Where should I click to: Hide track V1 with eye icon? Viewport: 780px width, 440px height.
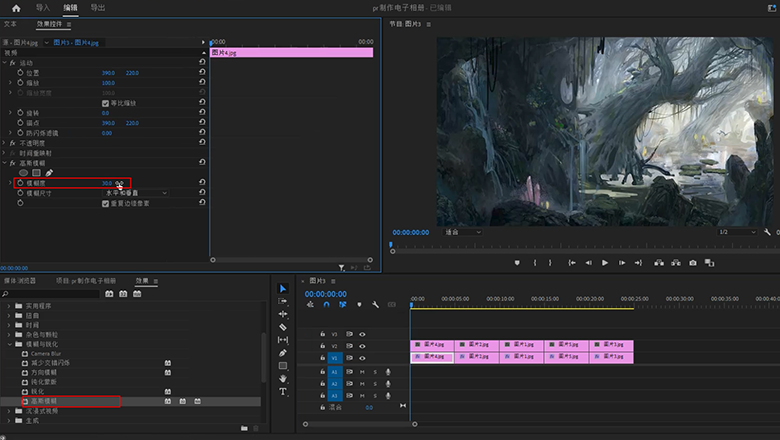click(x=362, y=358)
